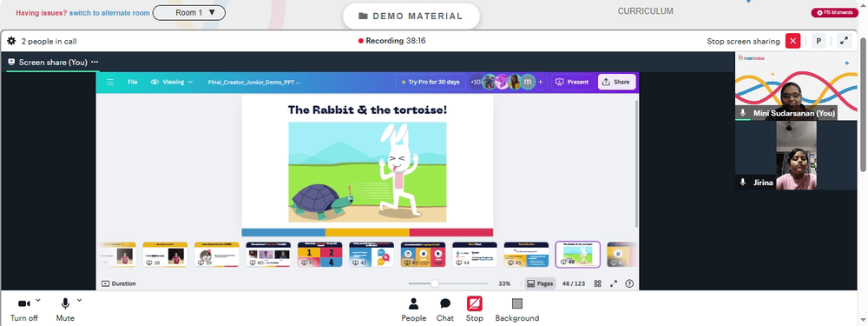Select slide thumbnail 45
Viewport: 868px width, 326px height.
click(x=526, y=255)
